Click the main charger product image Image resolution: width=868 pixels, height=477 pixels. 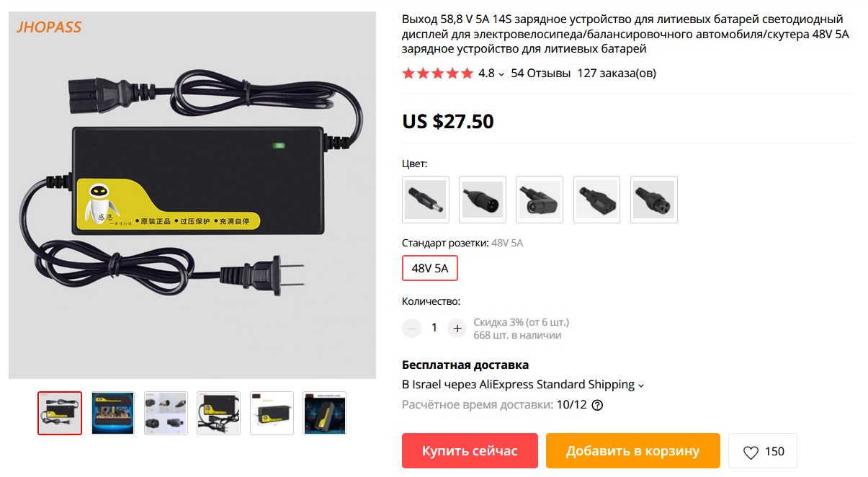pos(192,195)
